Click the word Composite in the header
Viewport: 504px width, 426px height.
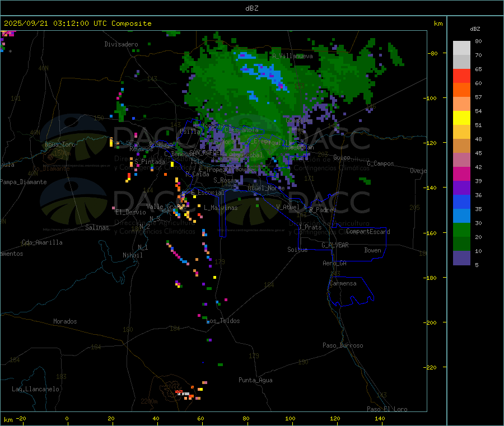point(132,24)
